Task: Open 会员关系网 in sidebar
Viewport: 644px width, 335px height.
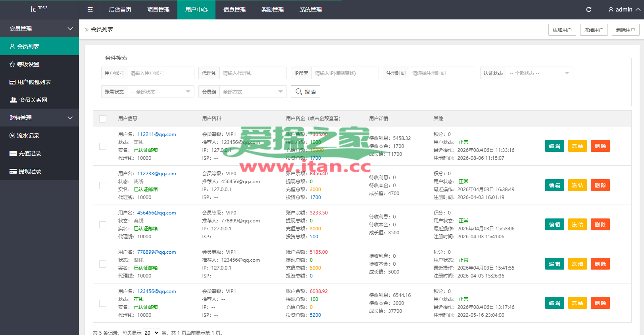Action: point(39,100)
